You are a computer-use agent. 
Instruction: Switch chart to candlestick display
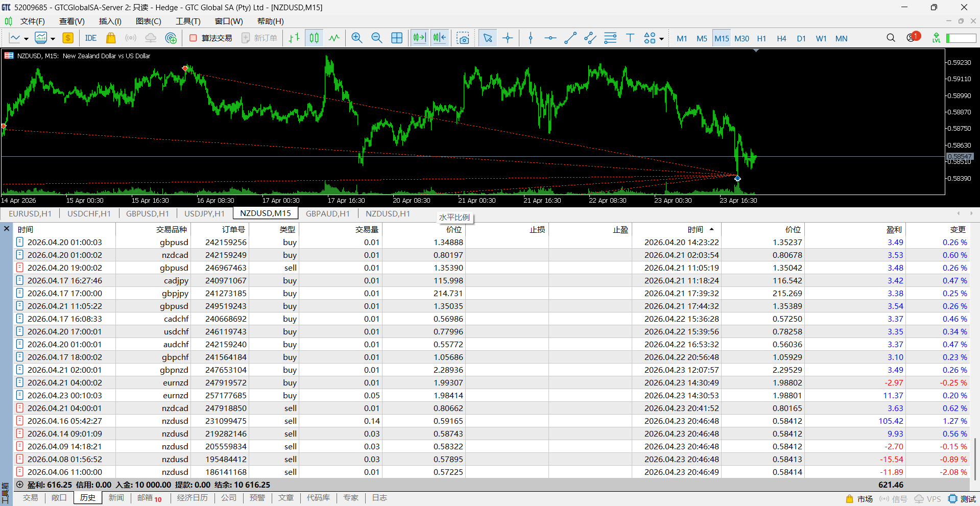[x=314, y=38]
